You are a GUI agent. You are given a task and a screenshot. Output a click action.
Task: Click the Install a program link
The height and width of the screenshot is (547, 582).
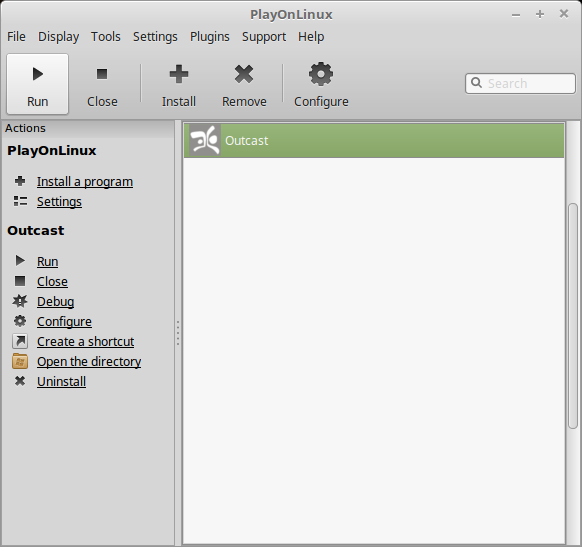pyautogui.click(x=85, y=181)
